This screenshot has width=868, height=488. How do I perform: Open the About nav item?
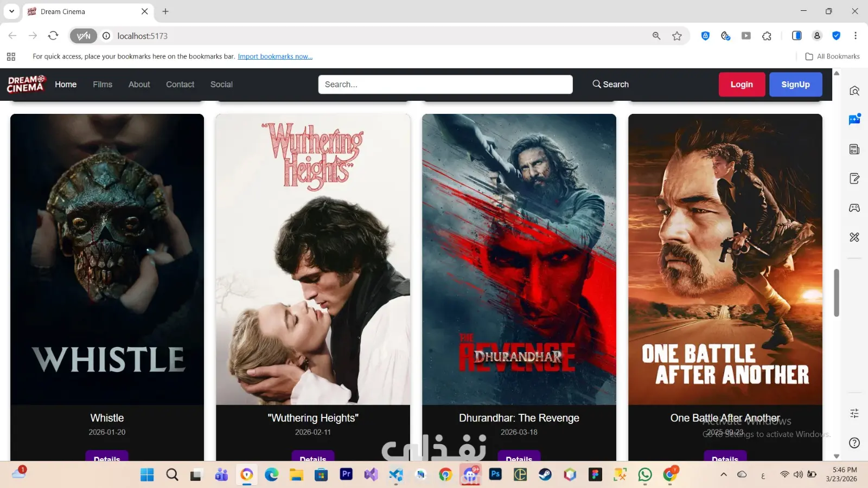pyautogui.click(x=139, y=84)
